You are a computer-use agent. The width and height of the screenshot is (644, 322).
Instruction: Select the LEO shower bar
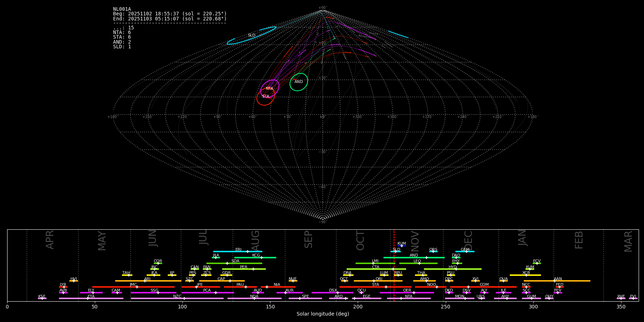point(418,263)
